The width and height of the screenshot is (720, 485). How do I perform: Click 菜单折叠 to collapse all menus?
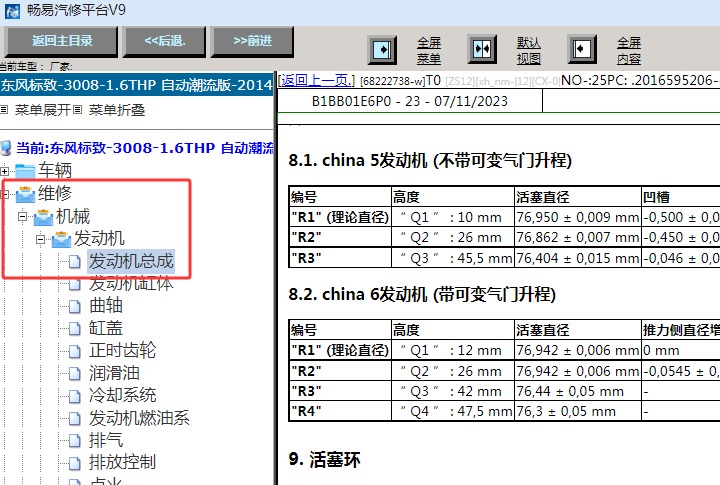[x=117, y=110]
